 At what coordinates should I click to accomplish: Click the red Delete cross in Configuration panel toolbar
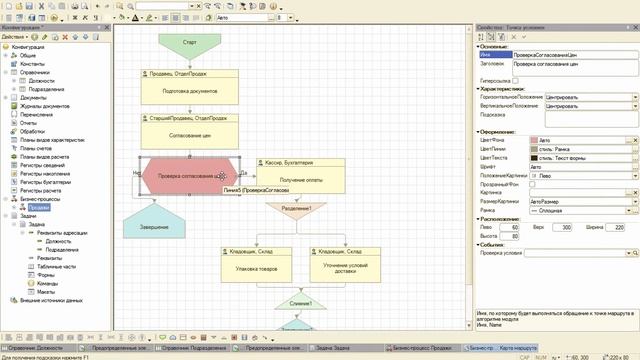pyautogui.click(x=65, y=37)
